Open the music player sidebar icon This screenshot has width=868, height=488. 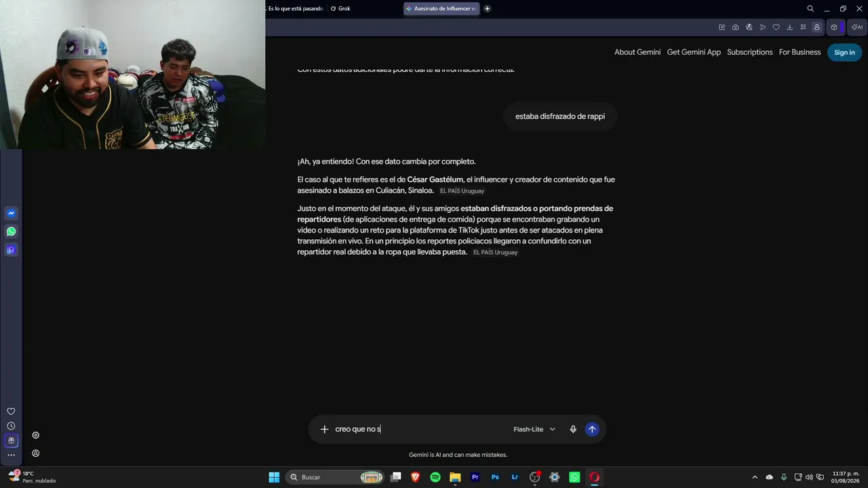pyautogui.click(x=11, y=250)
